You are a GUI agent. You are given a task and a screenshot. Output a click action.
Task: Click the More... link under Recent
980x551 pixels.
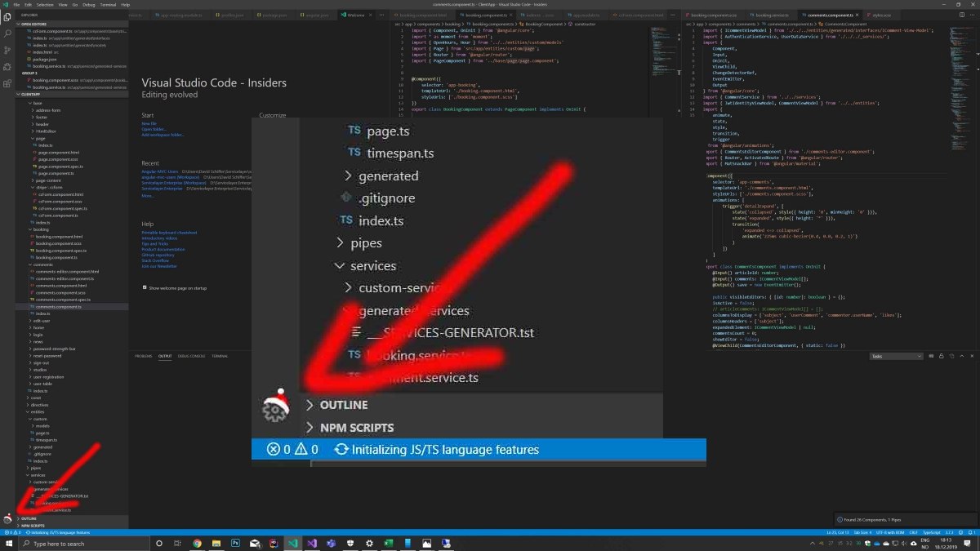point(147,196)
